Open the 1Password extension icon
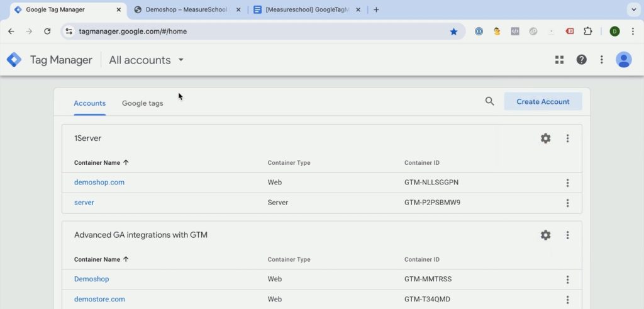644x309 pixels. point(479,31)
